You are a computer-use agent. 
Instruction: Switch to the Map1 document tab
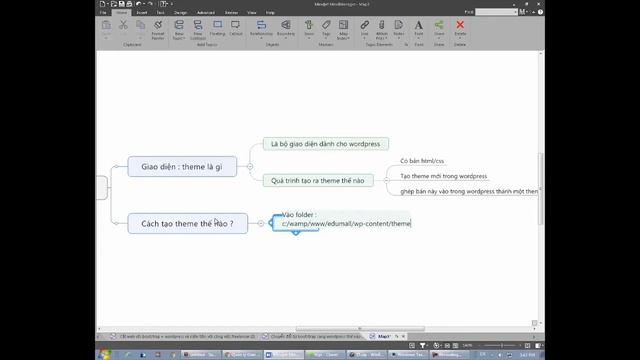coord(383,337)
